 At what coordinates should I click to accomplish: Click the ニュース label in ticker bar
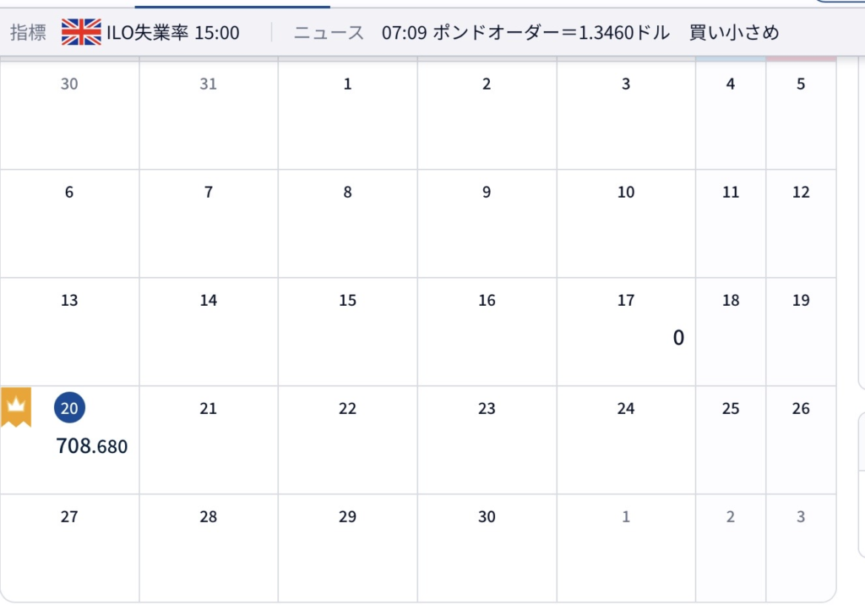(x=329, y=33)
